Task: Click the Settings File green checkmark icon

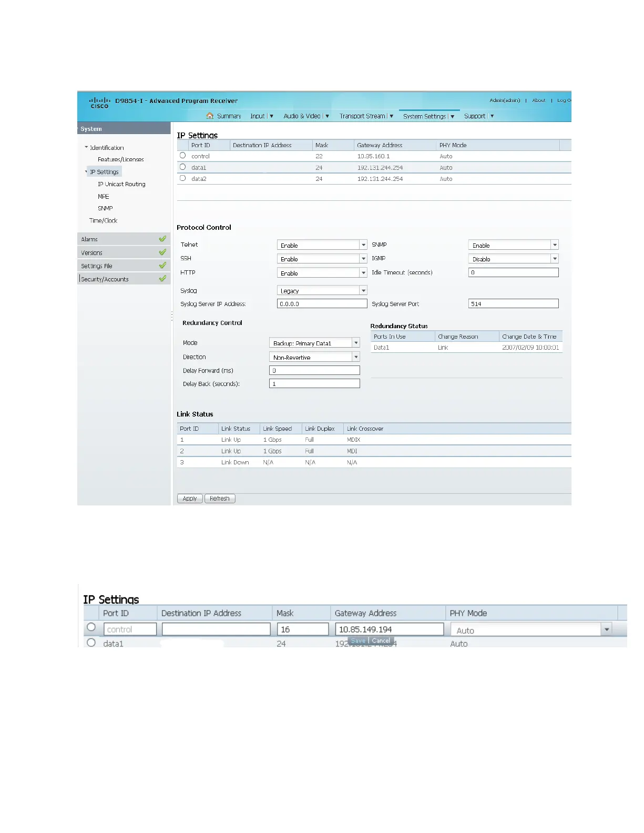Action: coord(162,266)
